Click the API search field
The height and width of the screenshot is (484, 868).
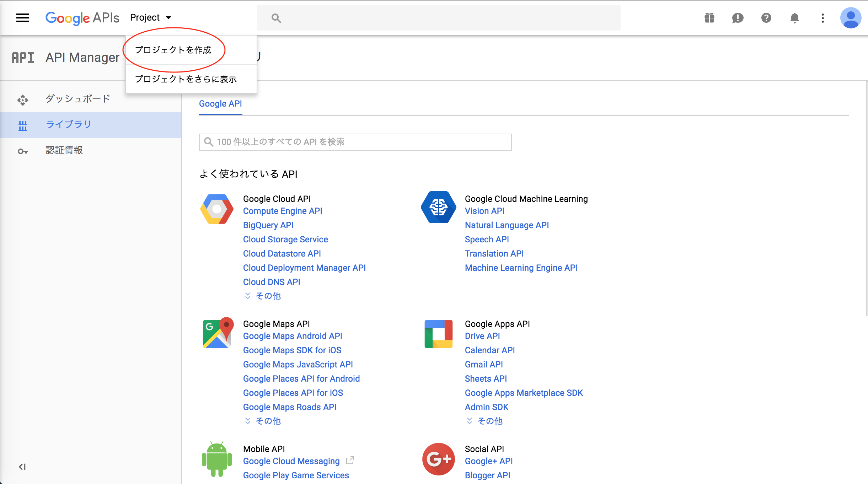355,142
